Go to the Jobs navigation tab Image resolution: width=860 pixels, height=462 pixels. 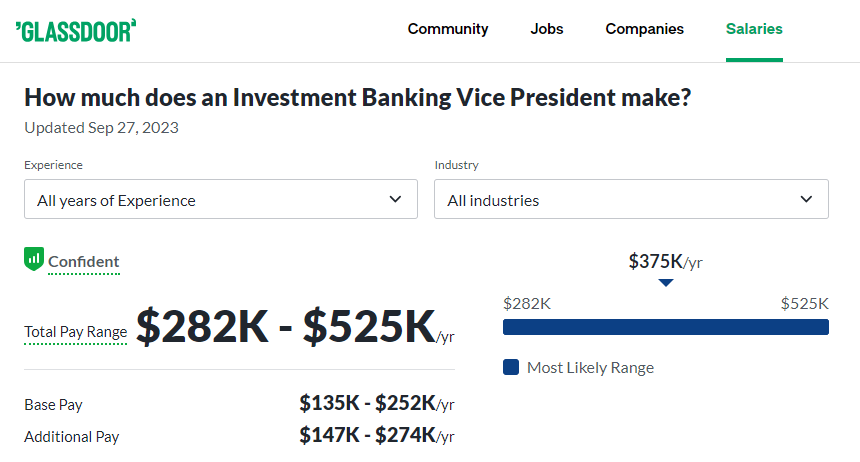click(547, 29)
